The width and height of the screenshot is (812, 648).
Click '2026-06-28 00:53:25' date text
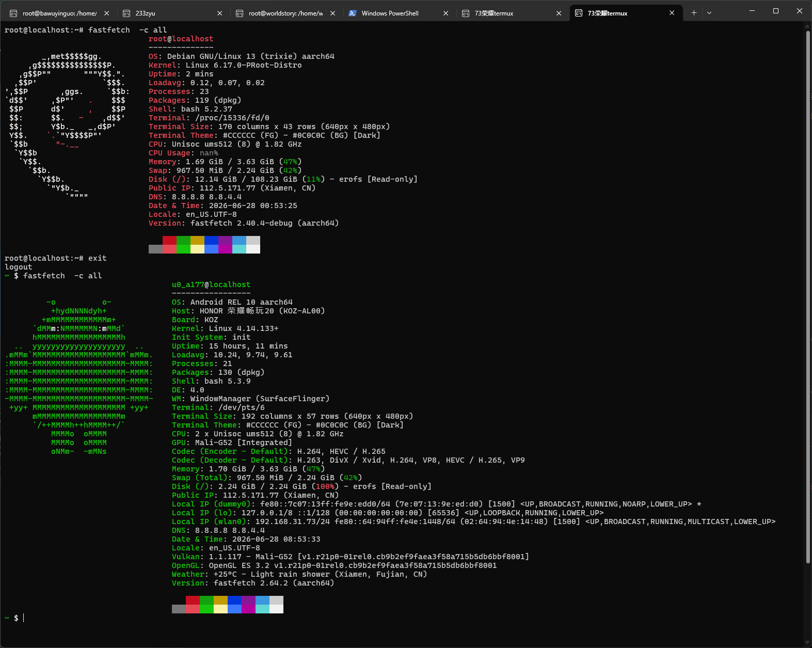tap(253, 206)
